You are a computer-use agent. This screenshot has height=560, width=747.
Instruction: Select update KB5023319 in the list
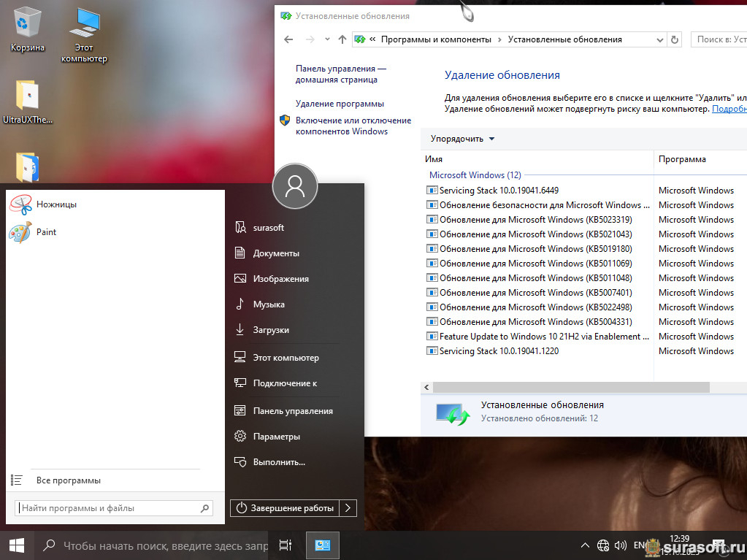[535, 220]
